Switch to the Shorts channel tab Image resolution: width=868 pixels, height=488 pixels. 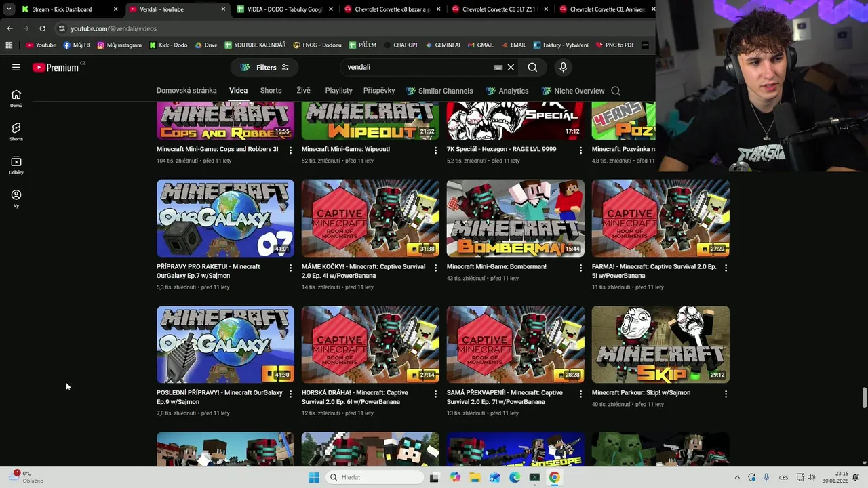(x=271, y=91)
